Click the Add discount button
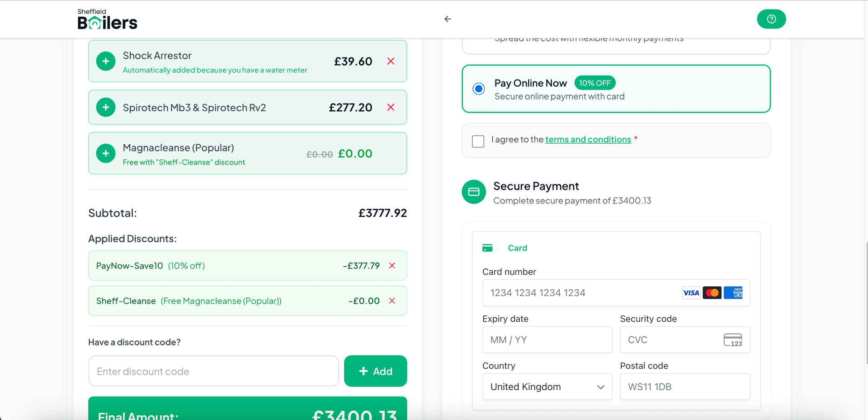This screenshot has height=420, width=868. pyautogui.click(x=375, y=371)
